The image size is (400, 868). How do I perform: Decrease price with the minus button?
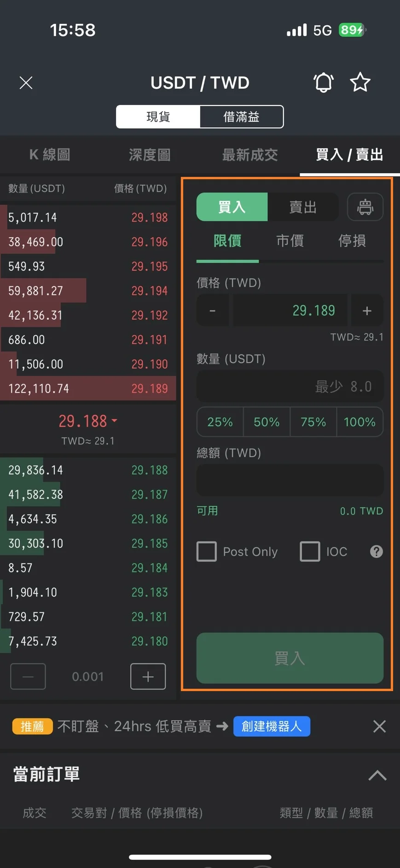tap(213, 311)
